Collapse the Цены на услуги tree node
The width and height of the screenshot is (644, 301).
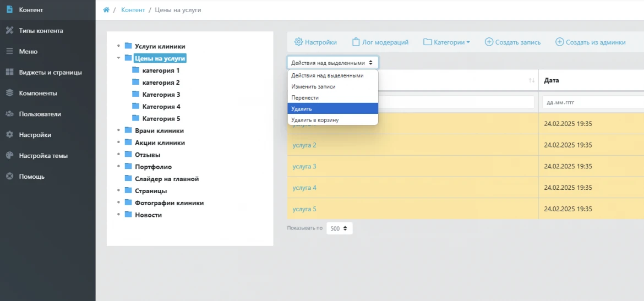click(x=118, y=58)
